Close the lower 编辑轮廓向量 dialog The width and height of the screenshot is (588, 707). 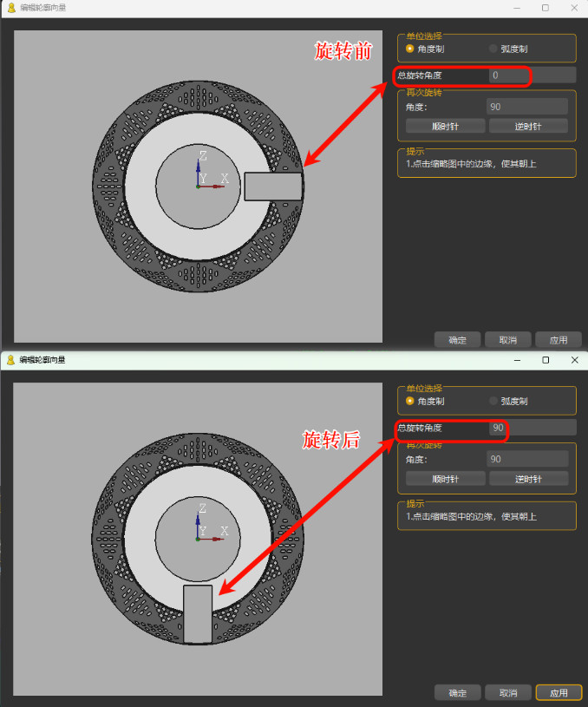pos(574,359)
